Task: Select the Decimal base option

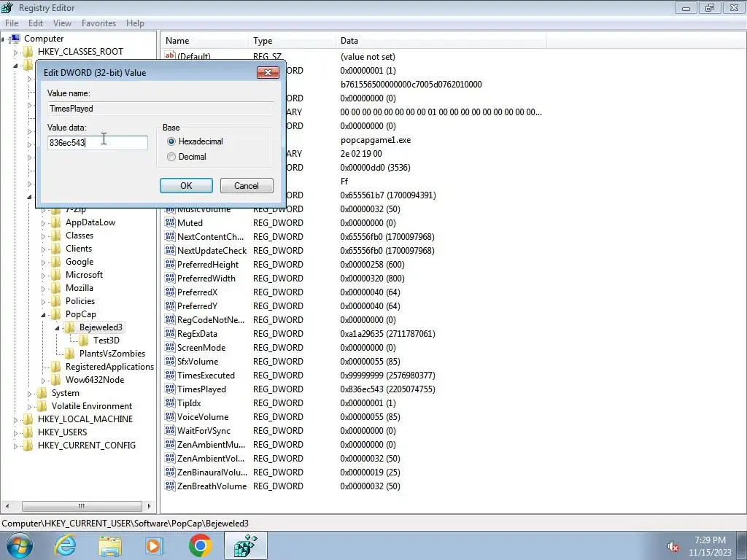Action: coord(171,157)
